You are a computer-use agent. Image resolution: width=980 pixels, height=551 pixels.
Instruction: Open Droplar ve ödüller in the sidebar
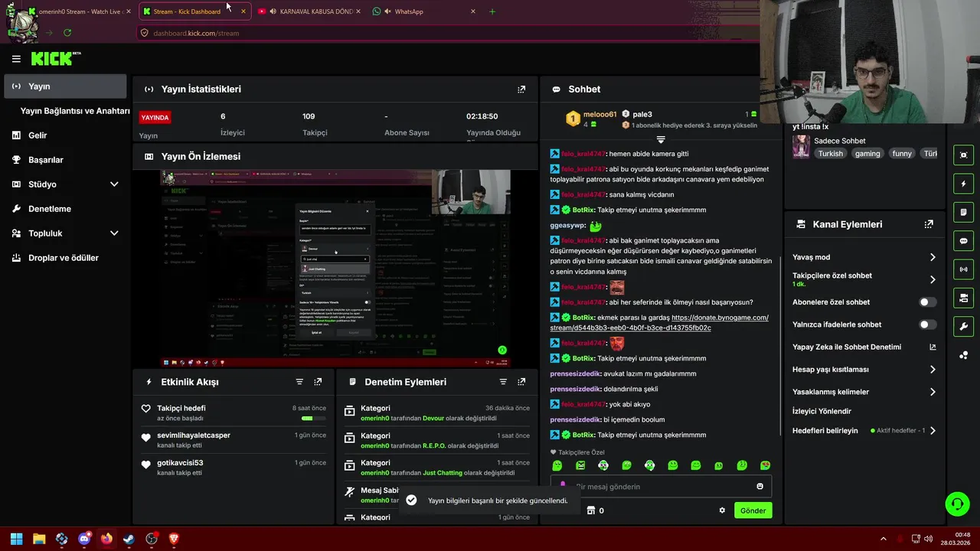(x=65, y=258)
